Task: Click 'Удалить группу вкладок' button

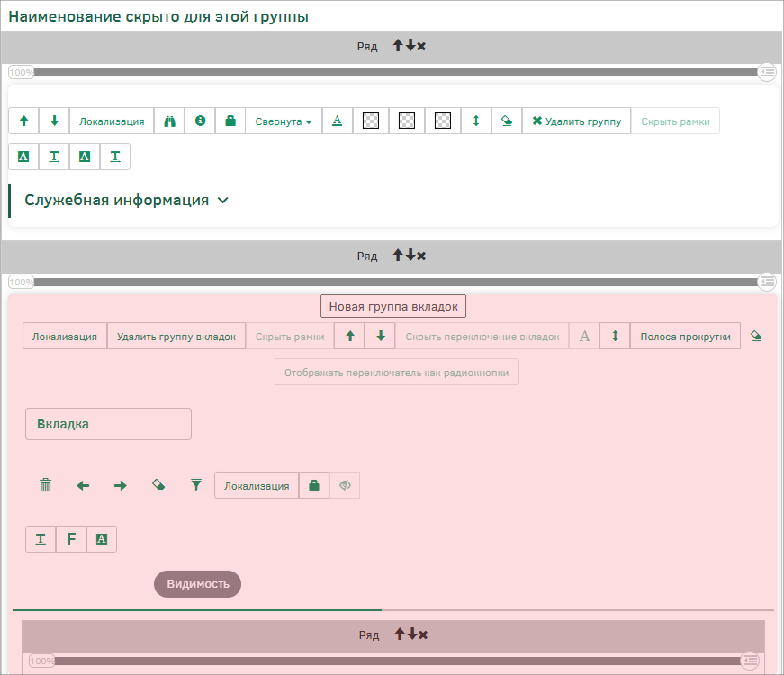Action: click(176, 337)
